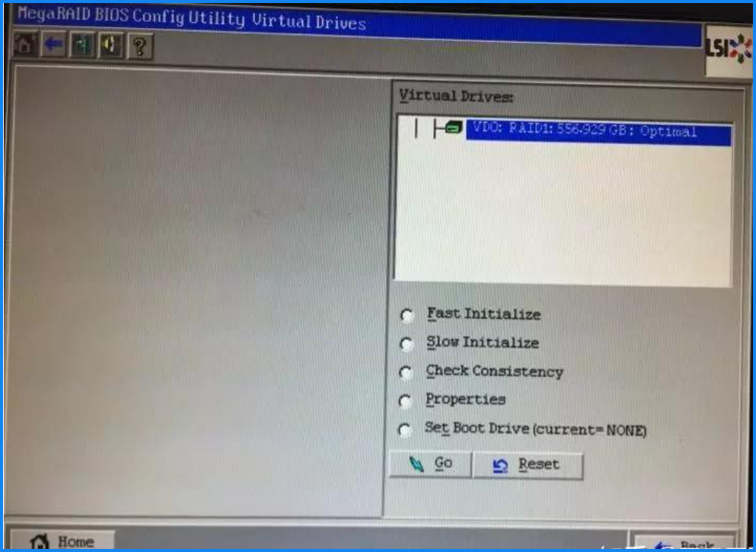Click the Home button in the bottom bar
The image size is (756, 552).
coord(62,541)
